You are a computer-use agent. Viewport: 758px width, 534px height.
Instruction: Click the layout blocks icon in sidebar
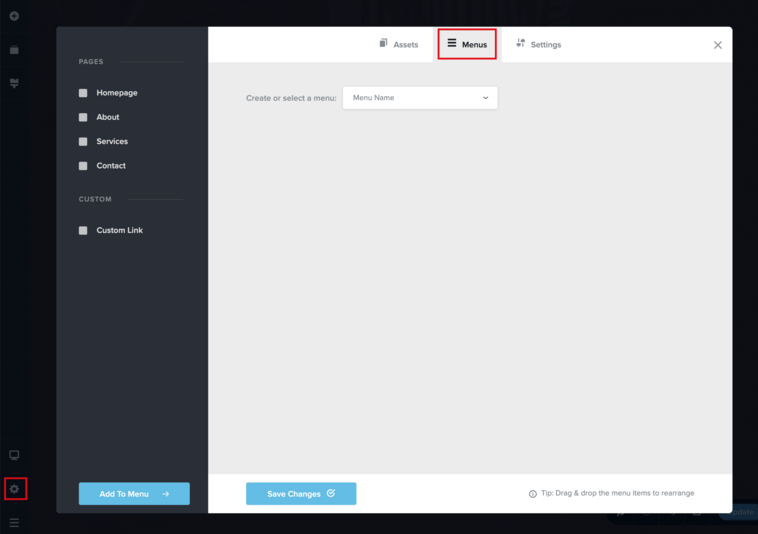[x=14, y=83]
